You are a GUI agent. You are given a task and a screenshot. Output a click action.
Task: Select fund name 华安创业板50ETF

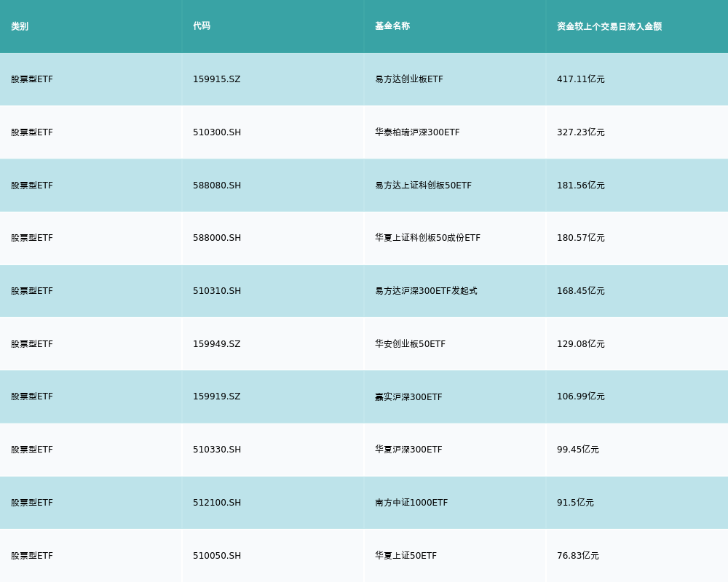tap(410, 344)
